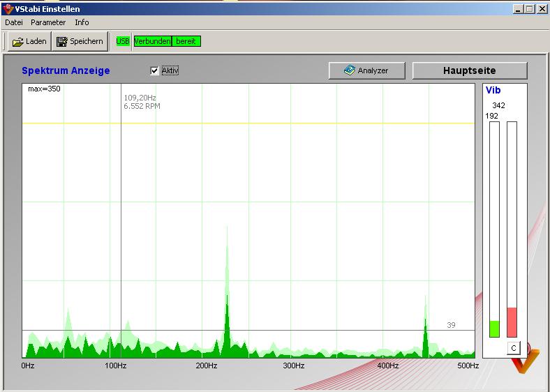Click the Vib value 342

498,105
